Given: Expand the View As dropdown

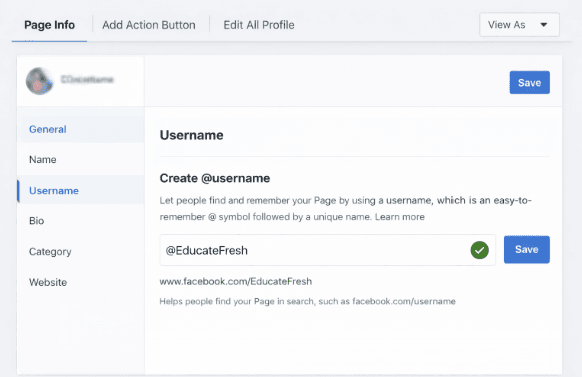Looking at the screenshot, I should [519, 25].
